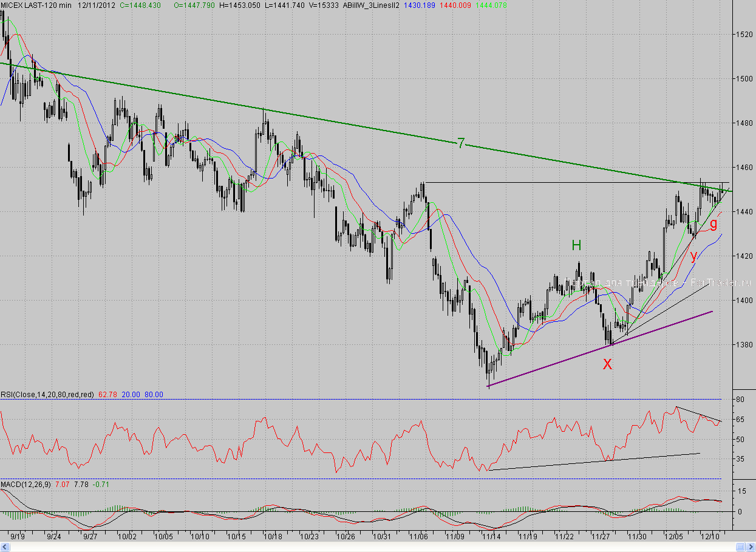756x552 pixels.
Task: Click the green H annotation on chart
Action: pos(576,245)
